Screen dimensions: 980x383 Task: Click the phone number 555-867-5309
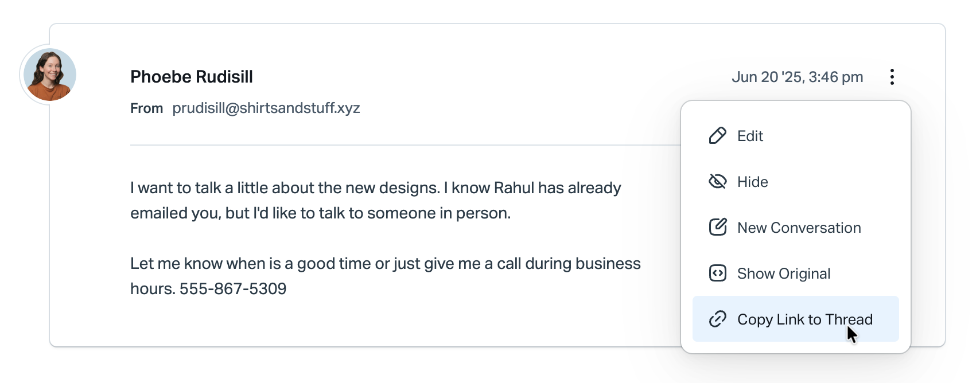[233, 288]
